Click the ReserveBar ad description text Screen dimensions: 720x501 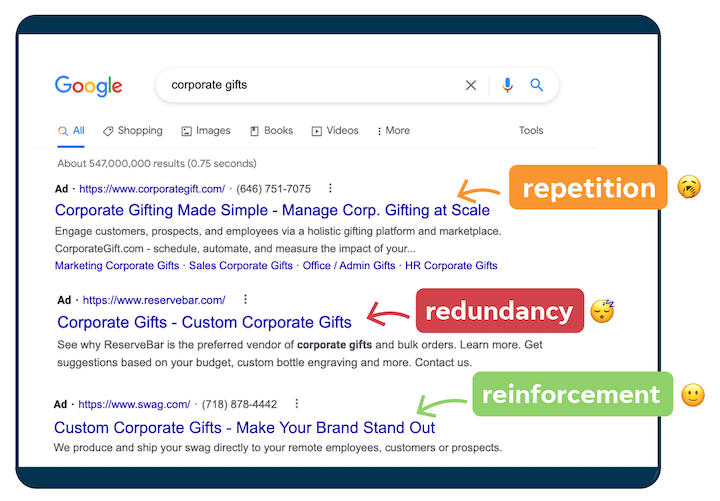(x=300, y=354)
